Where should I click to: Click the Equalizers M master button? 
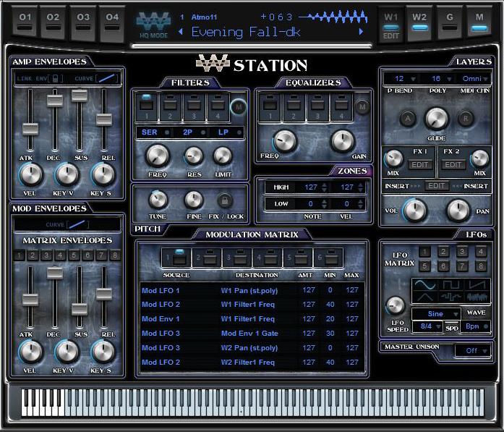click(x=362, y=107)
